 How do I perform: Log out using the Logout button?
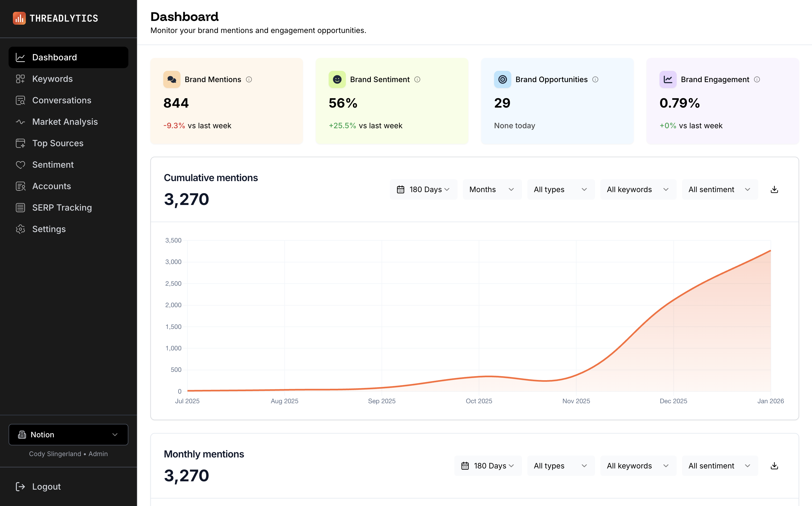[x=46, y=487]
